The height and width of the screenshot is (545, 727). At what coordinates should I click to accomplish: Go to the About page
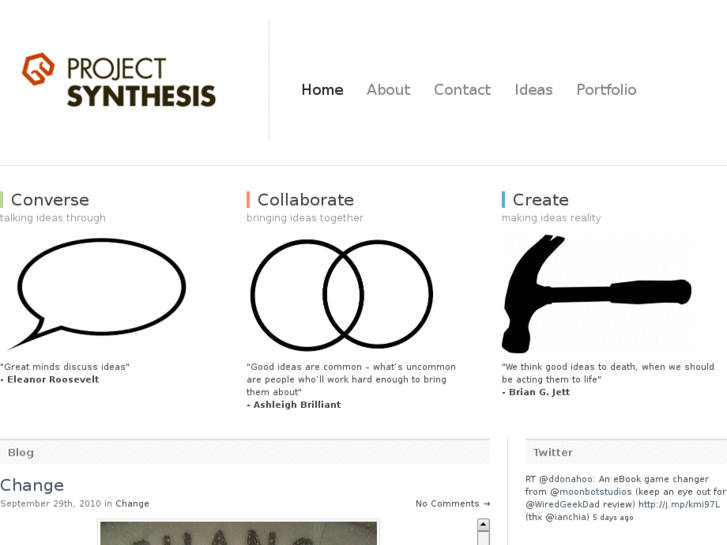click(x=388, y=90)
